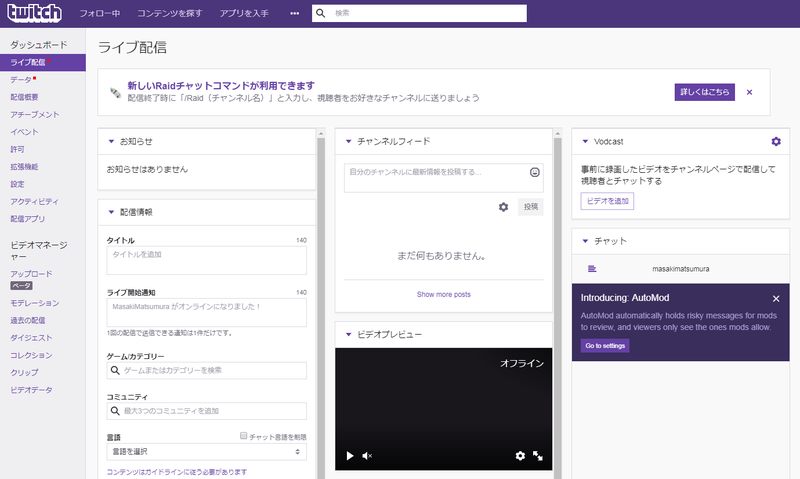Open Vodcast settings gear icon
Image resolution: width=800 pixels, height=479 pixels.
point(776,141)
